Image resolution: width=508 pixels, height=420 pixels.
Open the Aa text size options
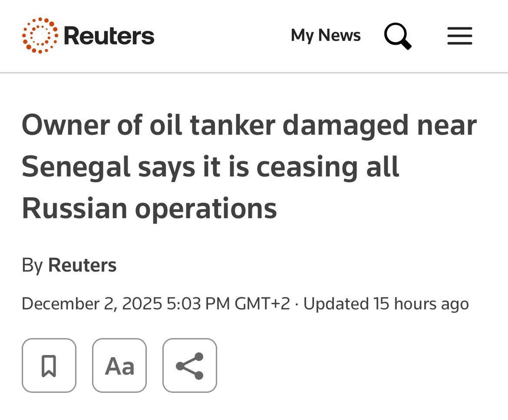point(120,365)
